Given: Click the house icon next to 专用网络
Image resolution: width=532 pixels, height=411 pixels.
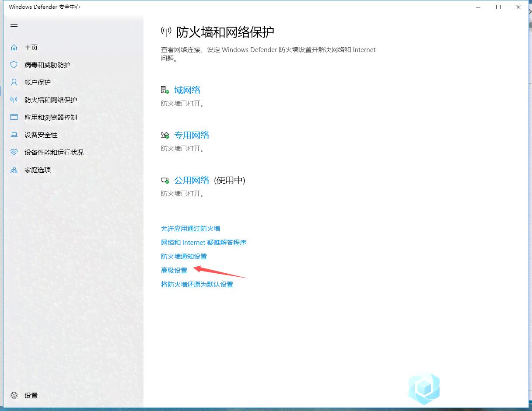Looking at the screenshot, I should (x=165, y=135).
